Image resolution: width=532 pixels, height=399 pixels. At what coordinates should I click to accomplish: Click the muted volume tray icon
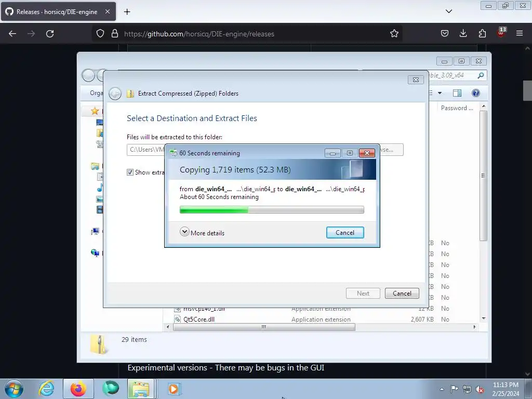(x=480, y=389)
